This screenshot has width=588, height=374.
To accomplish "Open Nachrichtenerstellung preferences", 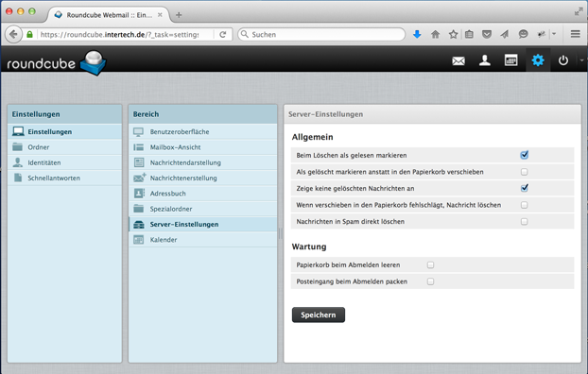I will (x=203, y=178).
